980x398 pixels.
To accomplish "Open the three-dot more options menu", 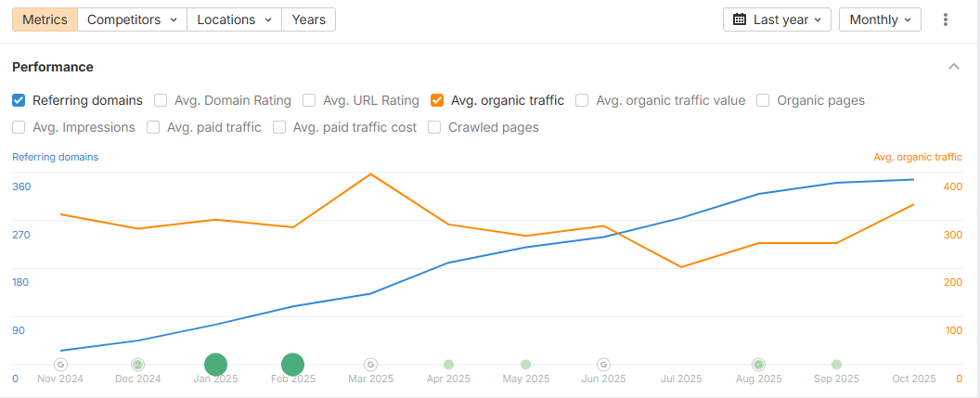I will pyautogui.click(x=946, y=19).
